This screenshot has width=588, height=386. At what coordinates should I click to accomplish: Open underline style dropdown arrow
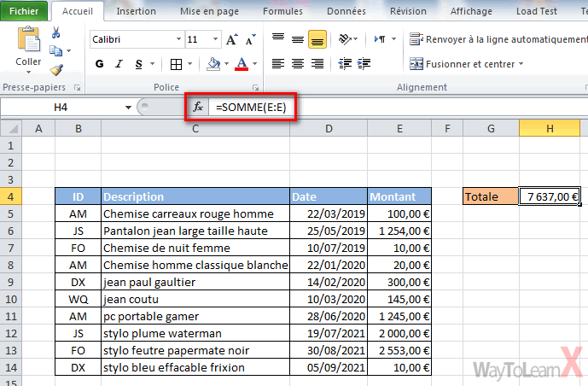(152, 64)
